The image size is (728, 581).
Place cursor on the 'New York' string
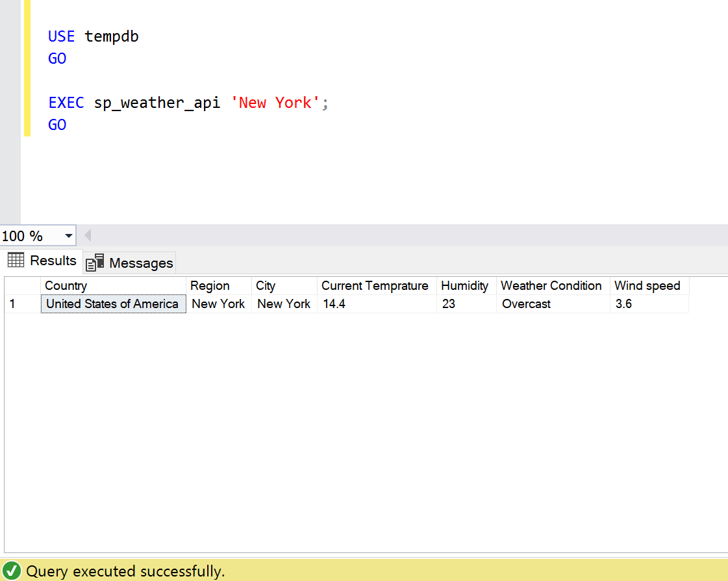(x=275, y=103)
